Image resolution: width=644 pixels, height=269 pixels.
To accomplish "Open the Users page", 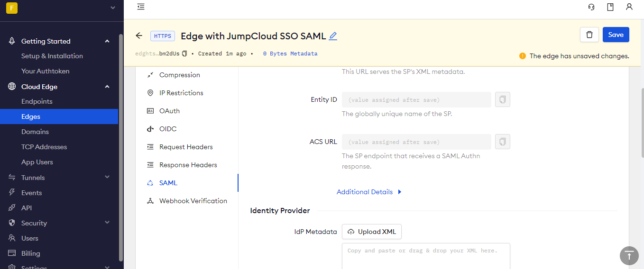I will click(30, 238).
